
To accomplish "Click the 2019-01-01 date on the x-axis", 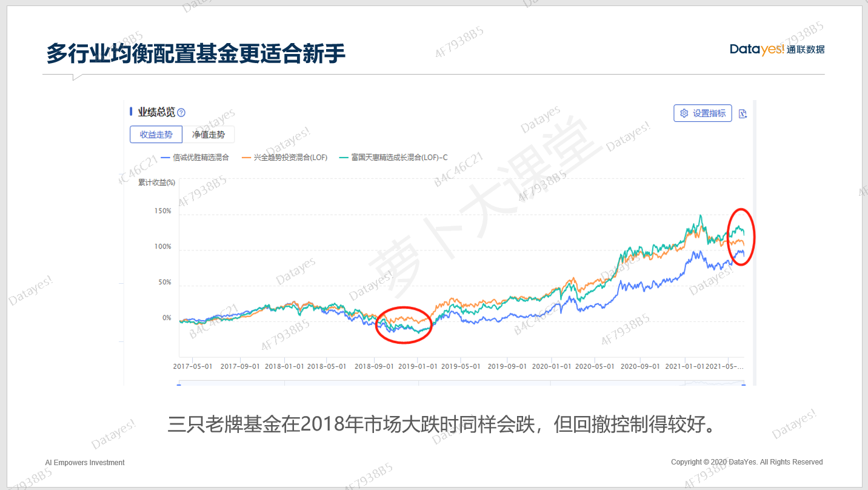I will click(417, 366).
